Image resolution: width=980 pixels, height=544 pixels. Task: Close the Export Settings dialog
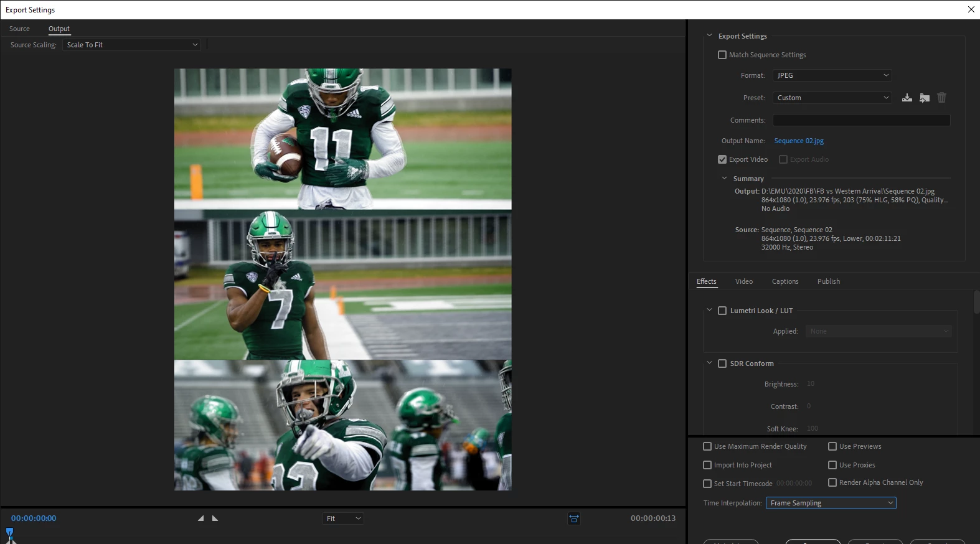point(971,9)
